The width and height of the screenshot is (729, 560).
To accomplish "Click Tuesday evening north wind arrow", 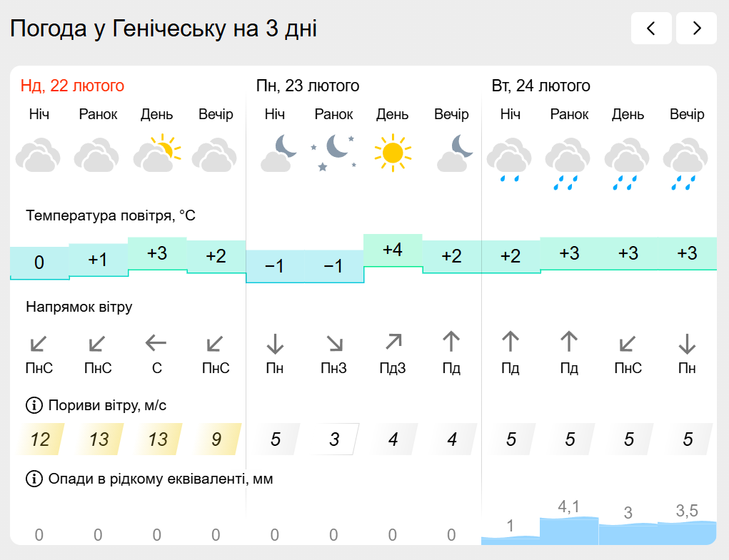I will (x=687, y=345).
